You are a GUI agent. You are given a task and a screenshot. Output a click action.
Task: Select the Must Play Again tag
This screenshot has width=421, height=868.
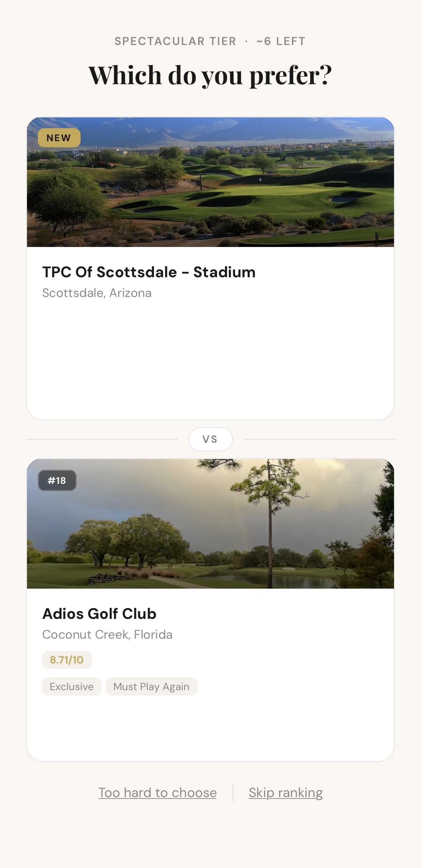coord(151,687)
